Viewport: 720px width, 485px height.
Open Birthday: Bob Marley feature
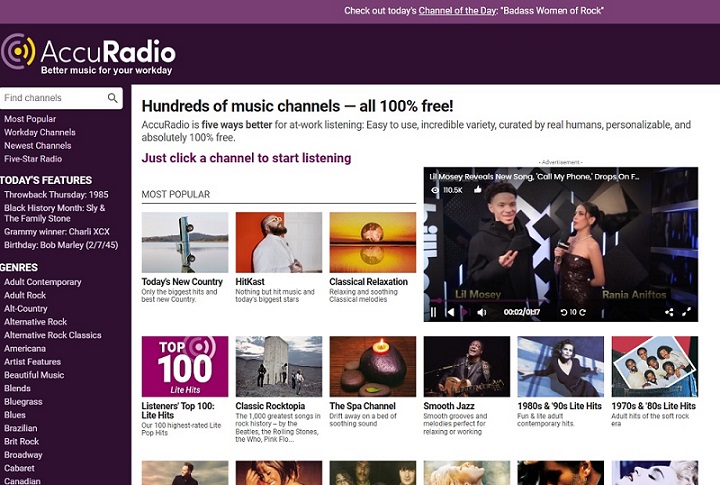tap(61, 245)
